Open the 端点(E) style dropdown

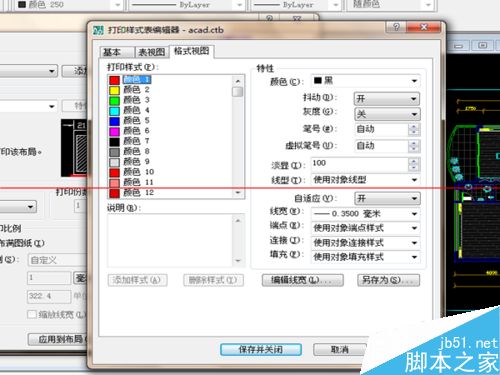pos(366,228)
